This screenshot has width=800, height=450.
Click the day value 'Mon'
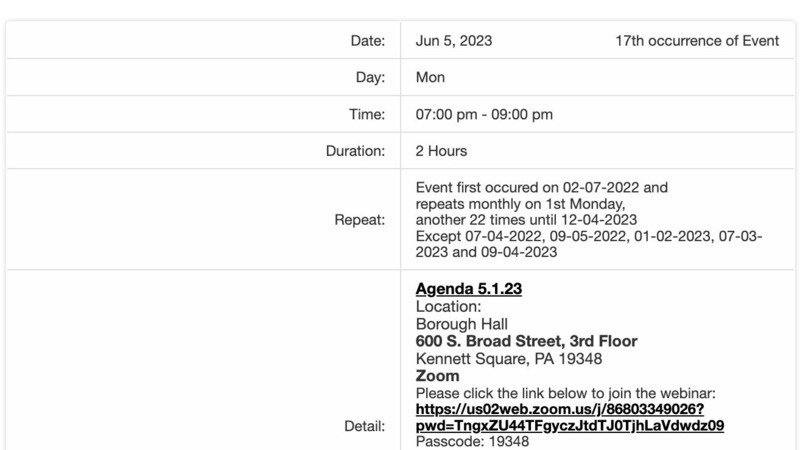[430, 77]
